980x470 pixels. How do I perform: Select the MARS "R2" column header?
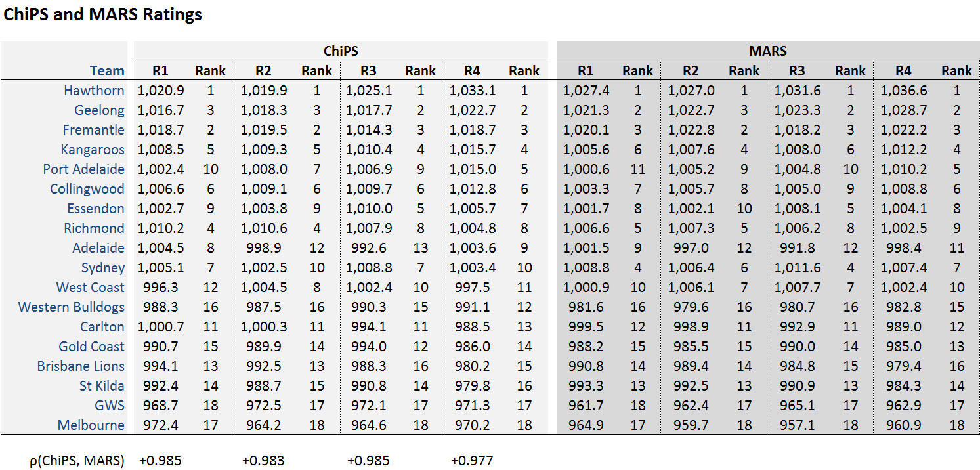click(x=691, y=71)
